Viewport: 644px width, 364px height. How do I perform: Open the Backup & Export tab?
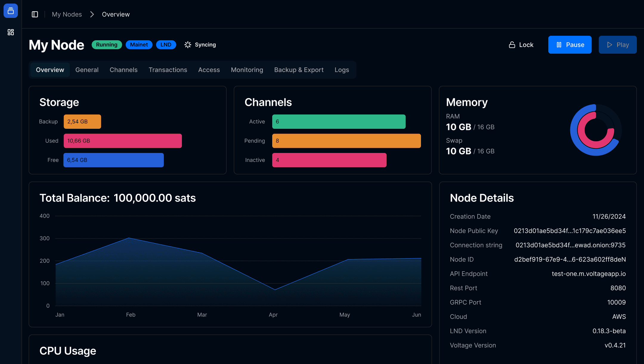299,70
